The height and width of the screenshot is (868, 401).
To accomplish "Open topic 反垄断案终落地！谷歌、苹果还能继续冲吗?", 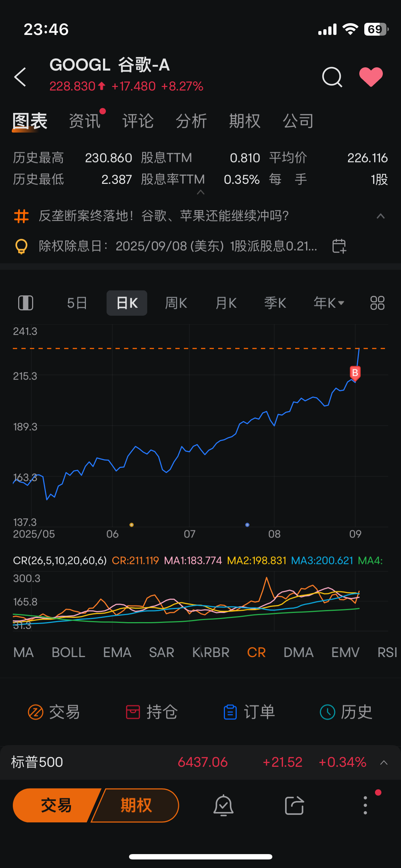I will coord(164,216).
